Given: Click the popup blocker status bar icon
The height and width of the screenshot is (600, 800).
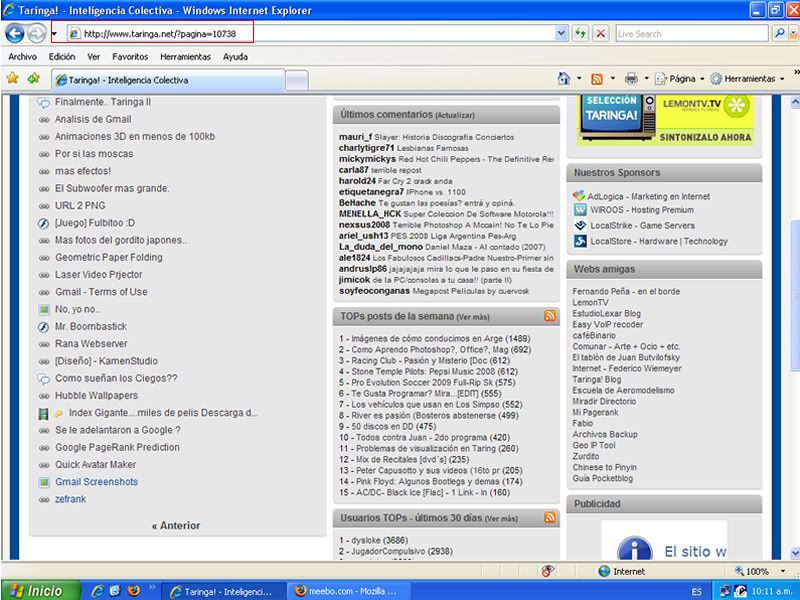Looking at the screenshot, I should [548, 571].
